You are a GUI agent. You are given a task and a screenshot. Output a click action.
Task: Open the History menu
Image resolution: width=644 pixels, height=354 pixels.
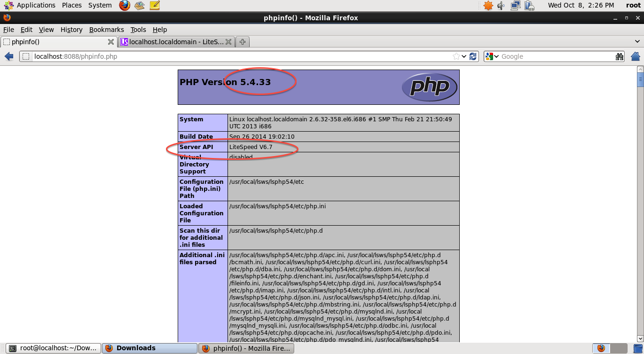click(x=71, y=30)
